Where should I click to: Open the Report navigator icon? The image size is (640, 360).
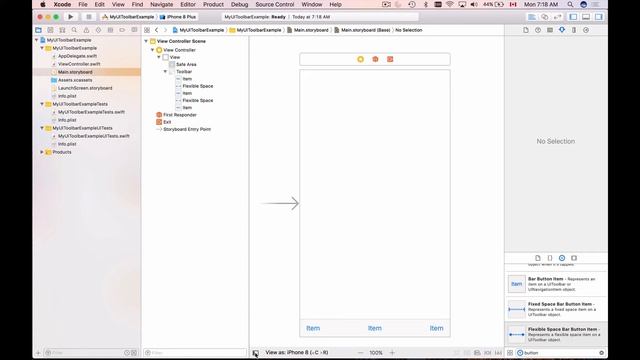click(x=134, y=30)
